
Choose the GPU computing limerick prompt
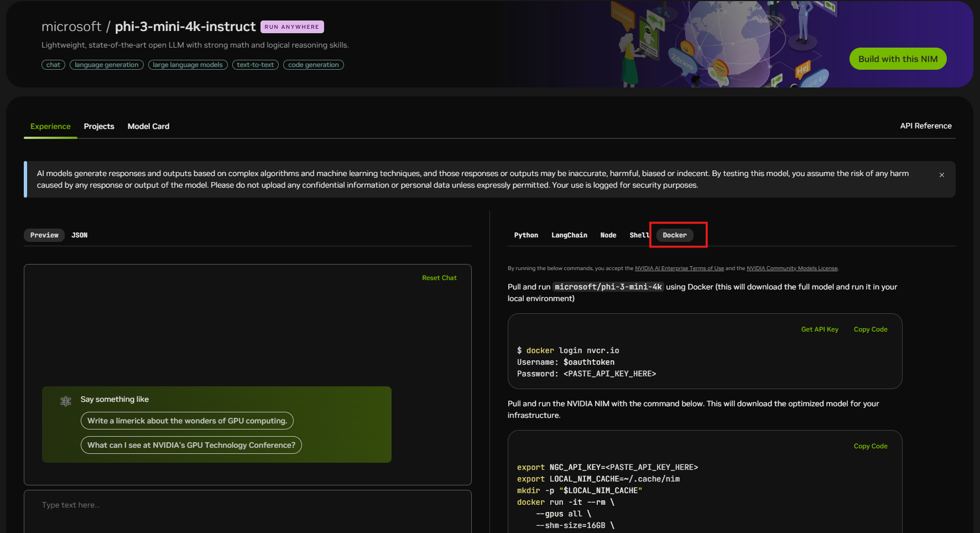coord(187,421)
